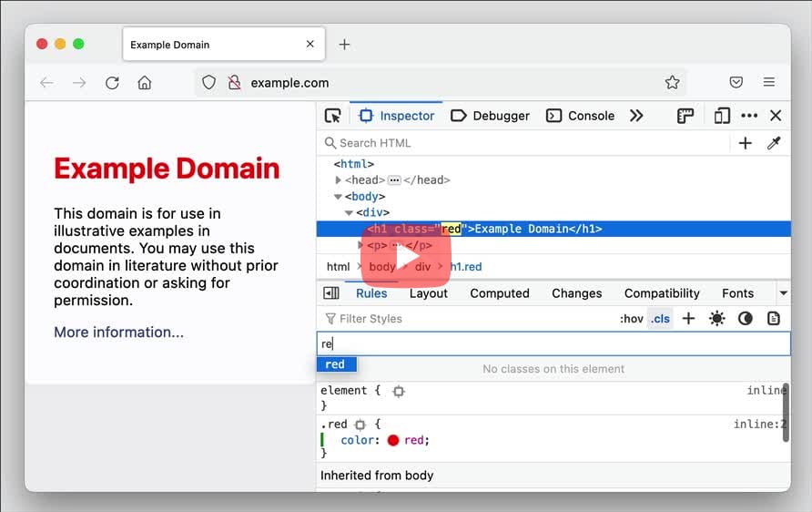Open the Rules tab
The image size is (812, 512).
(x=371, y=293)
